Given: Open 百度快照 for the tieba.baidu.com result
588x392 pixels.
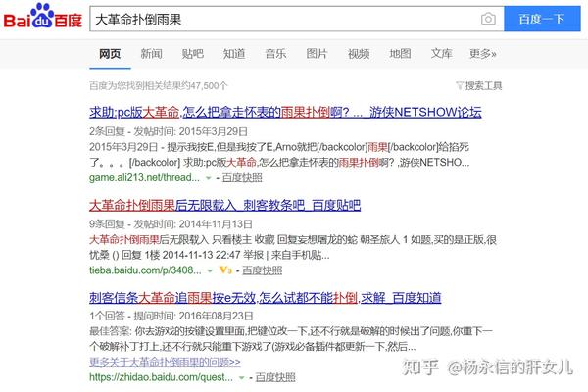Looking at the screenshot, I should click(x=262, y=270).
